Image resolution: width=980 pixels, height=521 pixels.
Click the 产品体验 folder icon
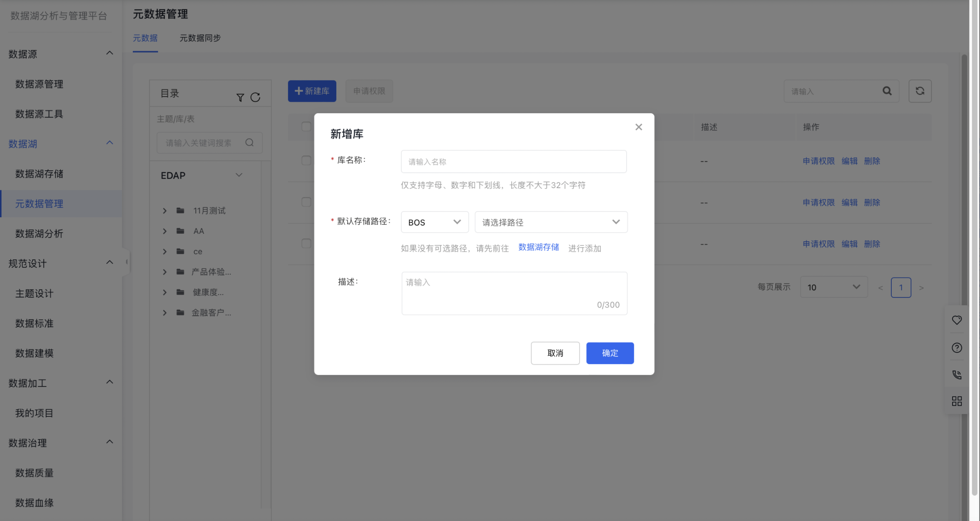180,272
